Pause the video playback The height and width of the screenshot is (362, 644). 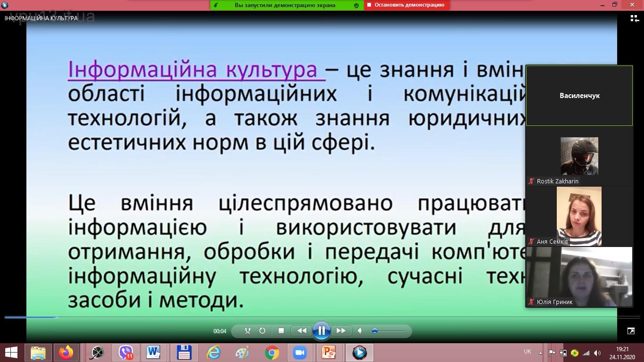321,331
